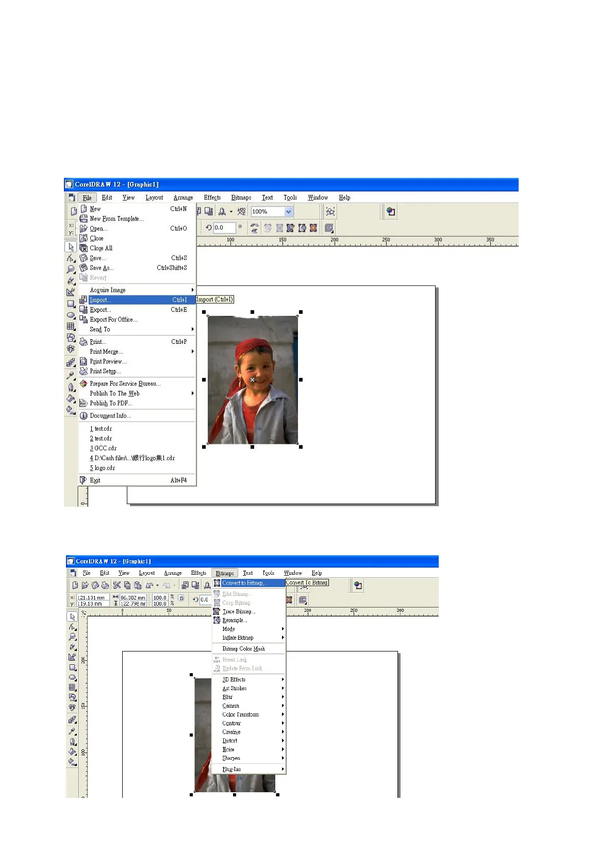The width and height of the screenshot is (614, 868).
Task: Select the Pick tool in bottom CorelDRAW window
Action: [x=72, y=616]
